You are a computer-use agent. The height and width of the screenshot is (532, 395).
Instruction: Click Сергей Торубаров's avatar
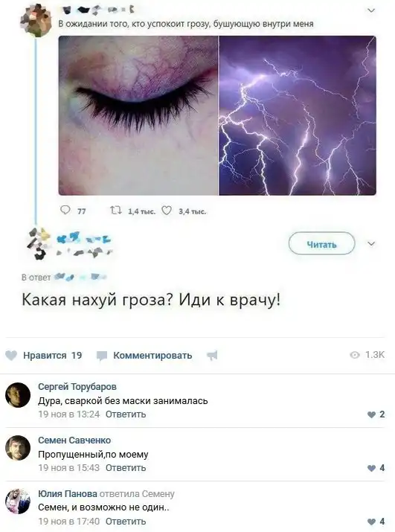[x=18, y=395]
